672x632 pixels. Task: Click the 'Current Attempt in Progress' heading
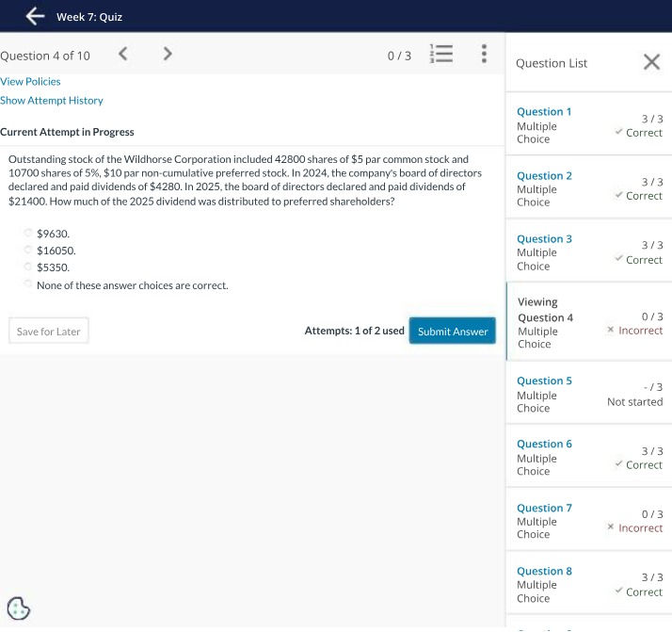pyautogui.click(x=67, y=132)
